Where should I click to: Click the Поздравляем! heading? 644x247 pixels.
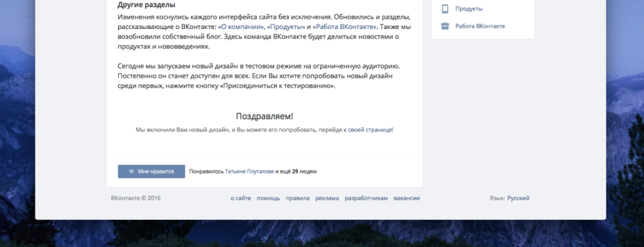pyautogui.click(x=265, y=117)
